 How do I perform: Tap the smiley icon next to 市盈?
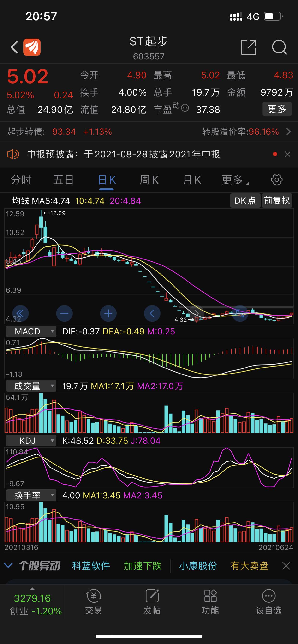coord(185,108)
